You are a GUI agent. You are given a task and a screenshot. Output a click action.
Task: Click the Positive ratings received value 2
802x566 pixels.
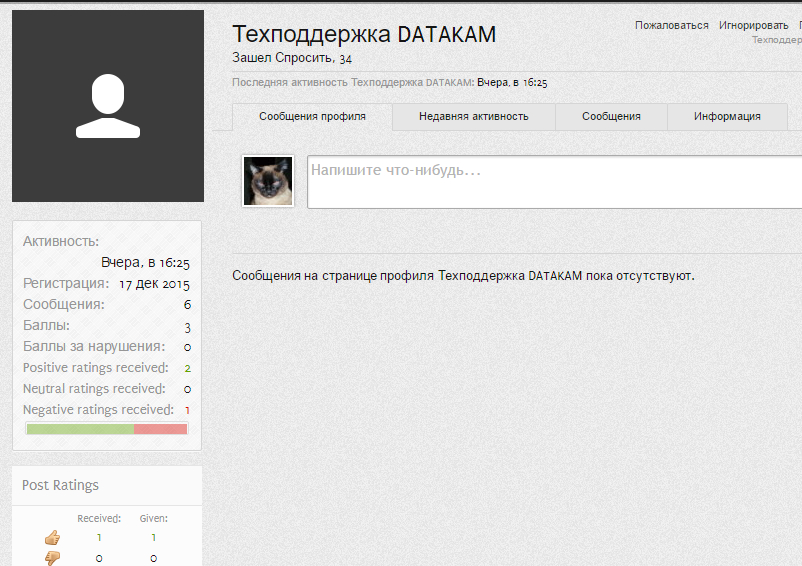(x=188, y=368)
